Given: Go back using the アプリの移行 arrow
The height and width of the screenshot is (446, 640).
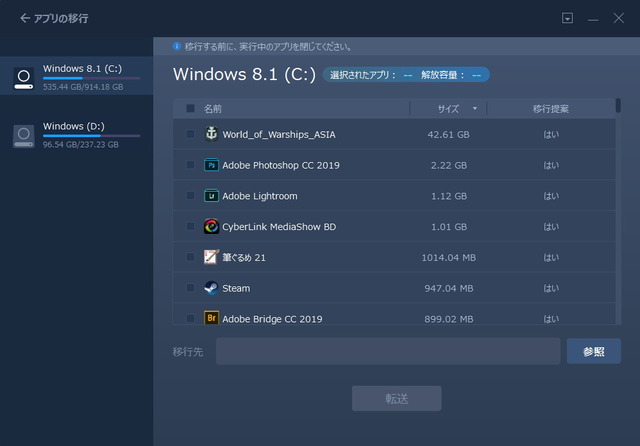Looking at the screenshot, I should [x=25, y=18].
